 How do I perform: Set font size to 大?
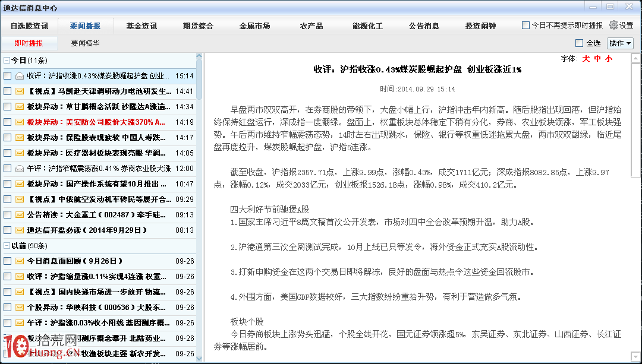[x=586, y=59]
